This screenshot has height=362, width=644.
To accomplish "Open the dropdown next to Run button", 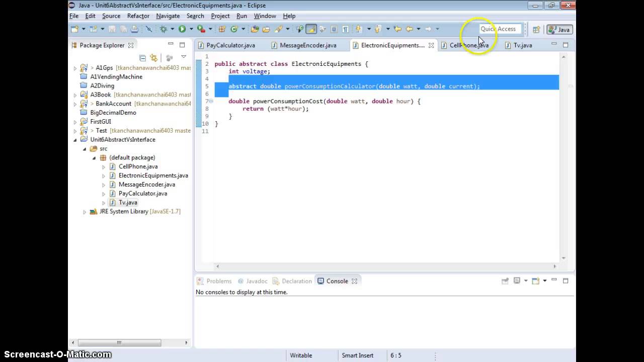I will pyautogui.click(x=191, y=29).
